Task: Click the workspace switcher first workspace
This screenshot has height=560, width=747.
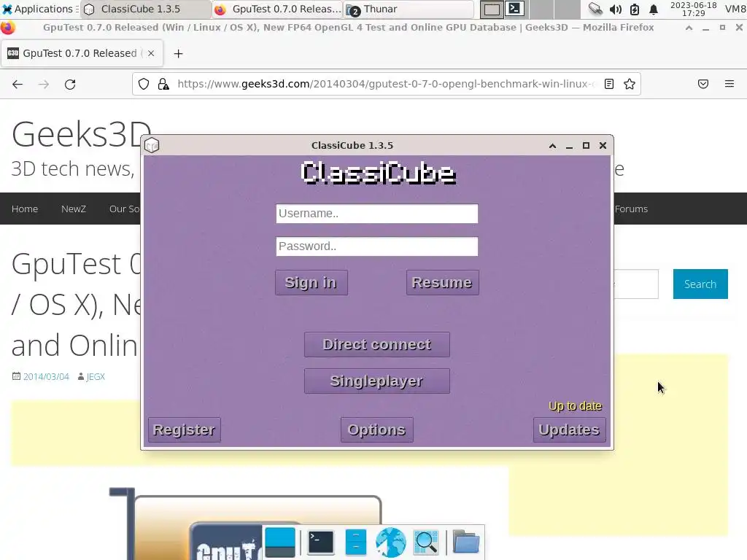Action: [x=492, y=9]
